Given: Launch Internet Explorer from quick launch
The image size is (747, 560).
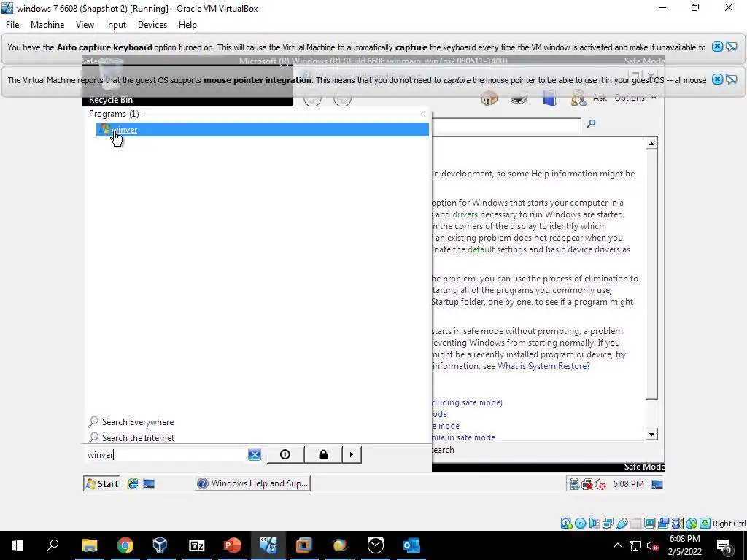Looking at the screenshot, I should pos(133,484).
